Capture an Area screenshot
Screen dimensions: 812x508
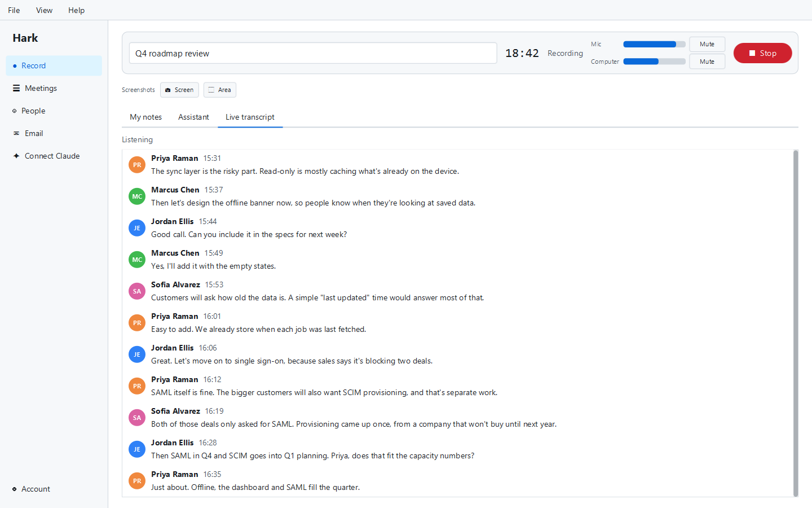pos(220,90)
